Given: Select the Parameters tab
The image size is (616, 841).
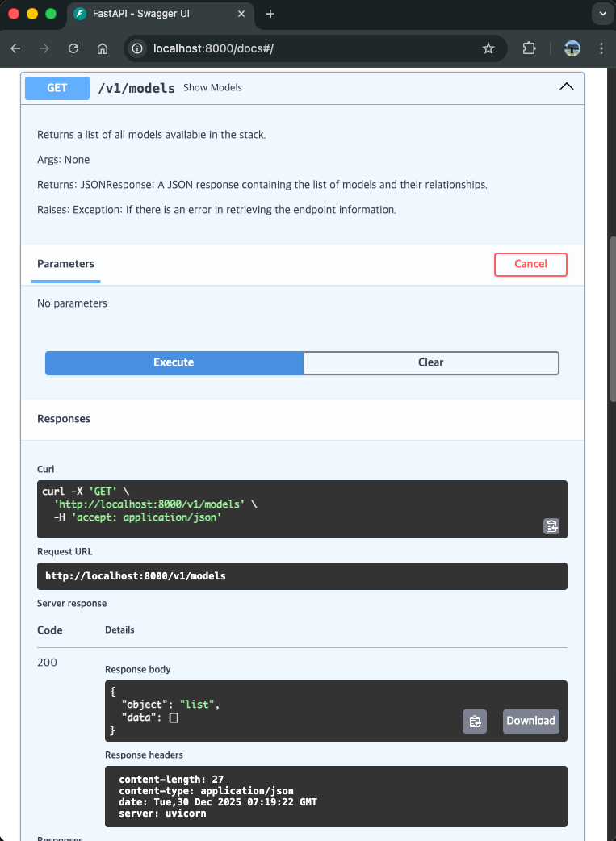Looking at the screenshot, I should pos(65,264).
